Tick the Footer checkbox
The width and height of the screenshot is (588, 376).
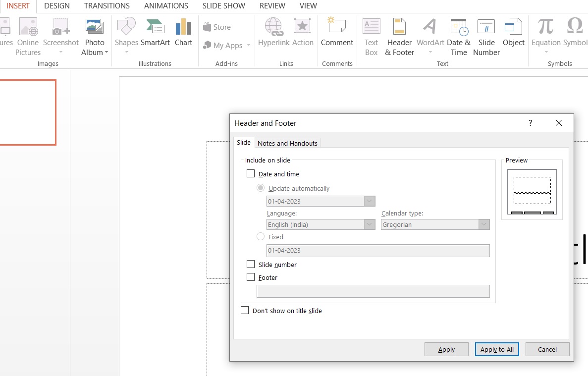click(x=251, y=277)
